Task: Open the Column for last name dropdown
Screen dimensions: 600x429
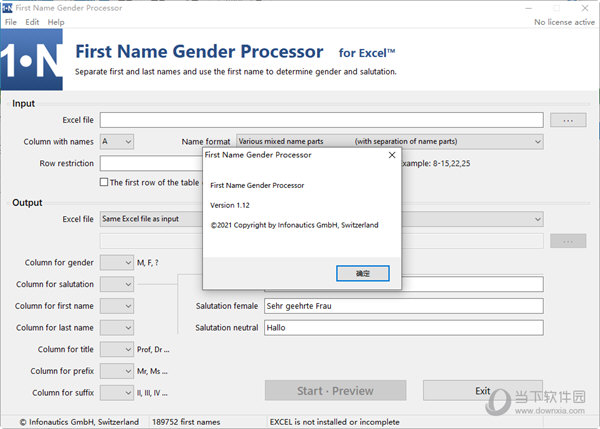Action: tap(117, 328)
